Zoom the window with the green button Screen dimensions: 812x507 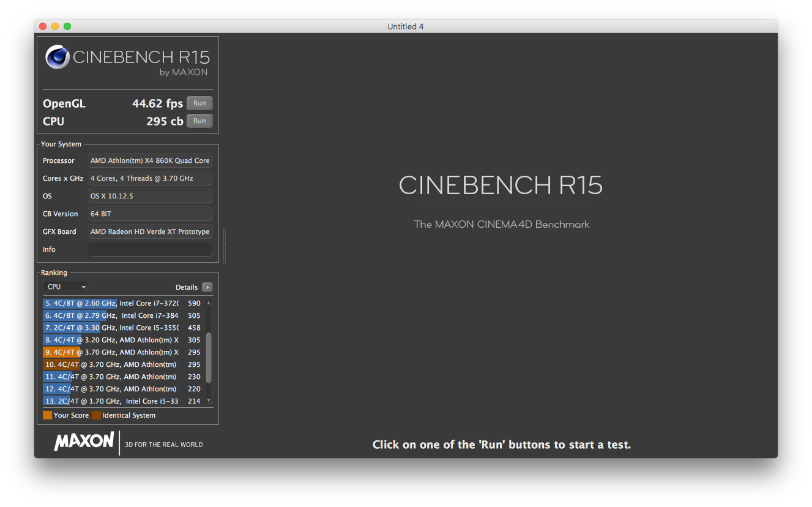pos(67,26)
